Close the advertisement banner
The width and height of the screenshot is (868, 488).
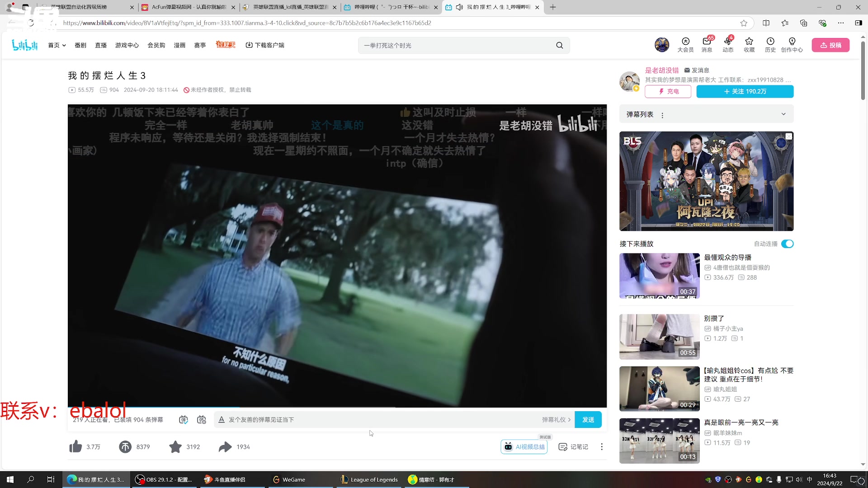pyautogui.click(x=789, y=136)
